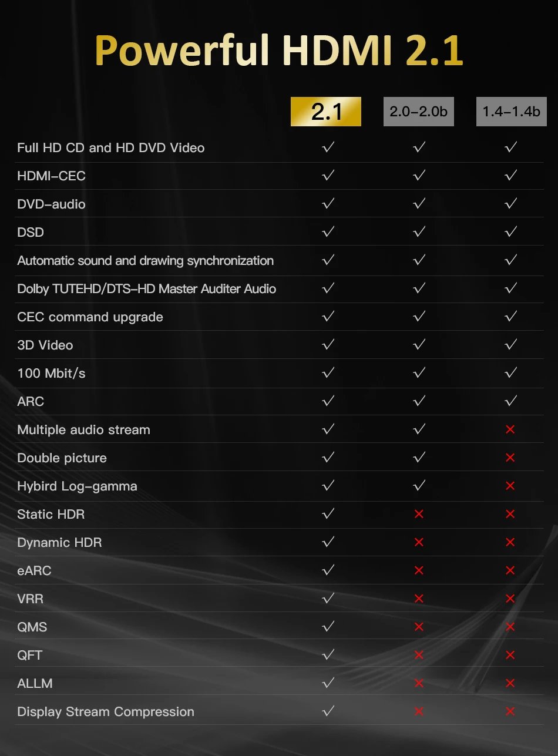The height and width of the screenshot is (756, 558).
Task: Select the 1.4–1.4b column header
Action: point(511,112)
